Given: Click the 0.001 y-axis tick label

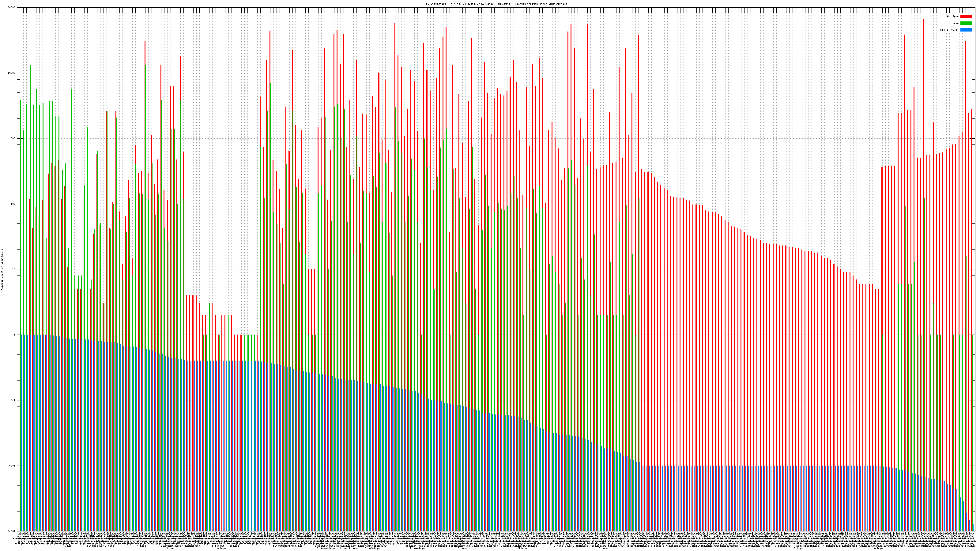Looking at the screenshot, I should [12, 531].
